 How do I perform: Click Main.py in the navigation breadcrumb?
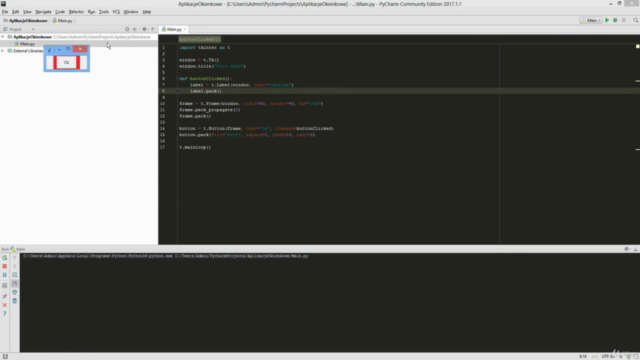(62, 20)
